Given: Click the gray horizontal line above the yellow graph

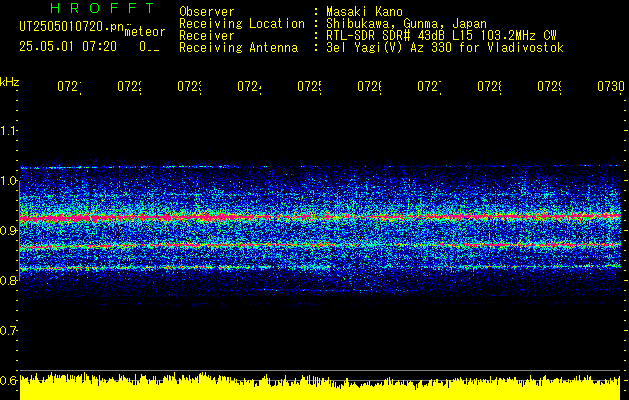Looking at the screenshot, I should (x=320, y=370).
